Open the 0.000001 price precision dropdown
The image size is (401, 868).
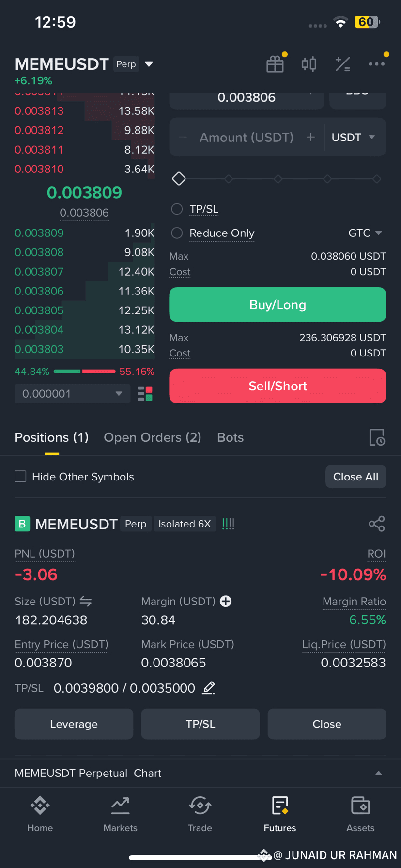coord(72,394)
